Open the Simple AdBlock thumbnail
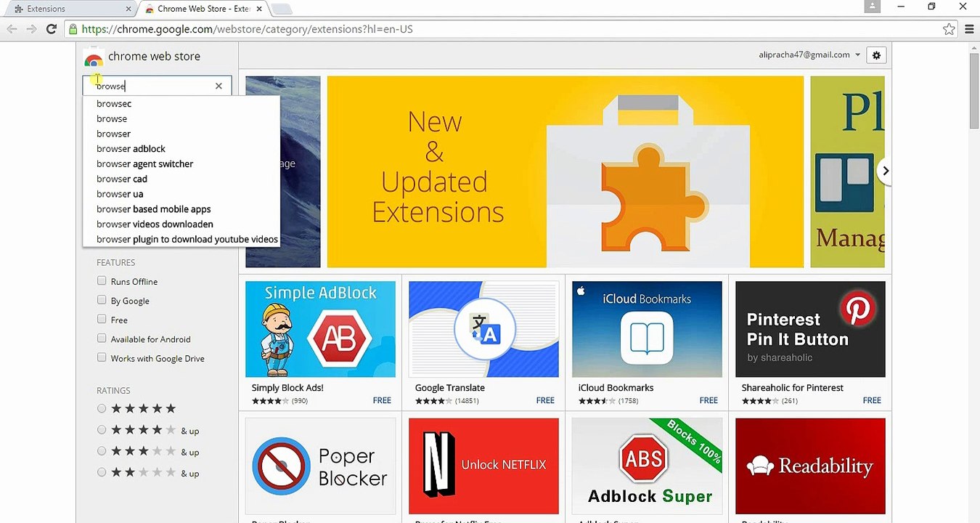This screenshot has width=980, height=523. pyautogui.click(x=320, y=329)
